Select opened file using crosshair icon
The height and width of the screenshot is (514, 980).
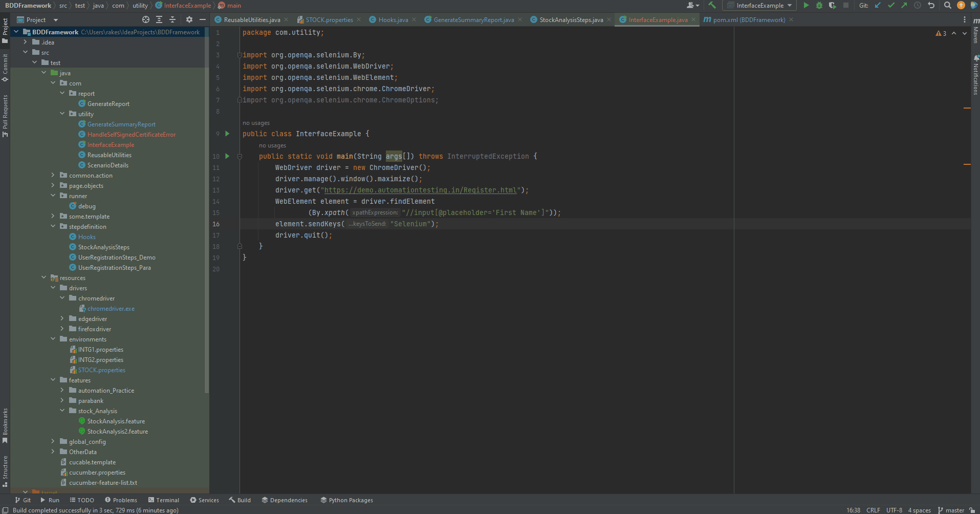click(146, 20)
